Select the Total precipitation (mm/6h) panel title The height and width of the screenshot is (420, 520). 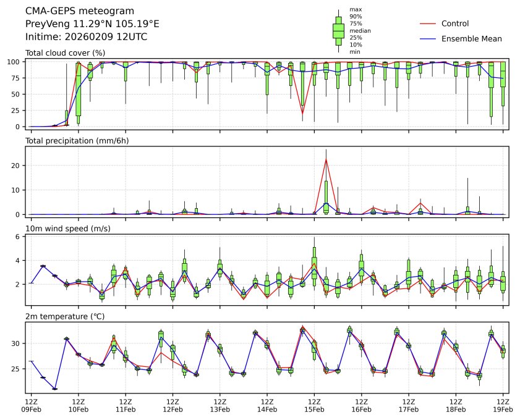click(76, 141)
